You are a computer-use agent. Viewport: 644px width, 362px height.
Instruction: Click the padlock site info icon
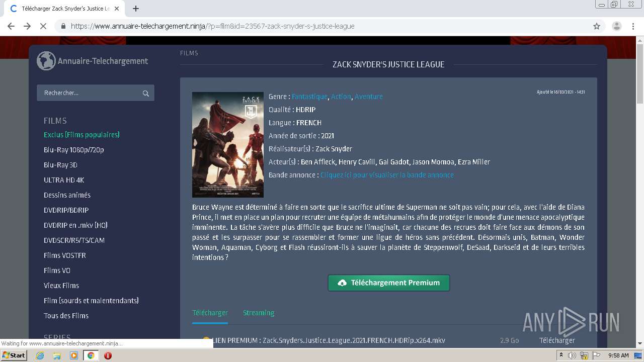pos(63,26)
